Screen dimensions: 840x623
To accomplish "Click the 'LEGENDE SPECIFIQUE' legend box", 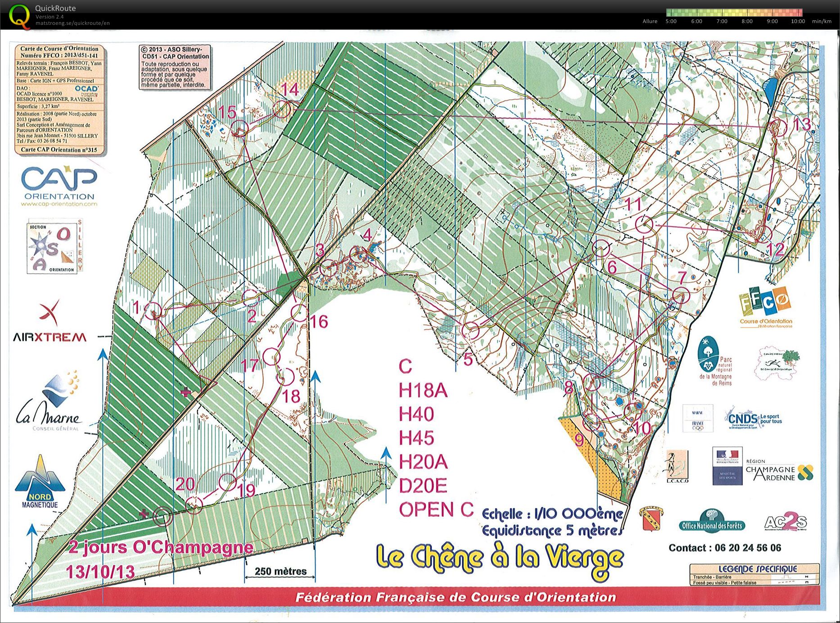I will point(754,574).
